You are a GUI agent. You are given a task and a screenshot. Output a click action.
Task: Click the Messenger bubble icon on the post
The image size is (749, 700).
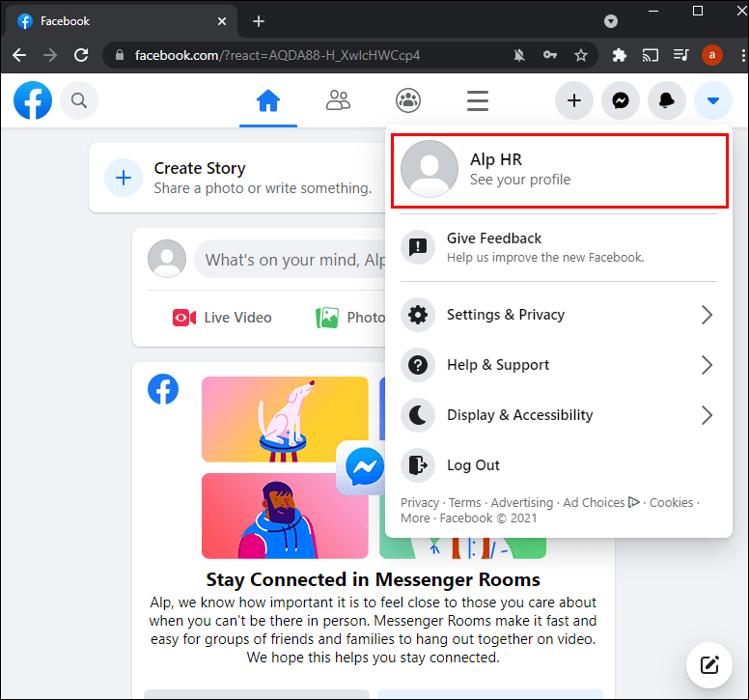pos(364,466)
